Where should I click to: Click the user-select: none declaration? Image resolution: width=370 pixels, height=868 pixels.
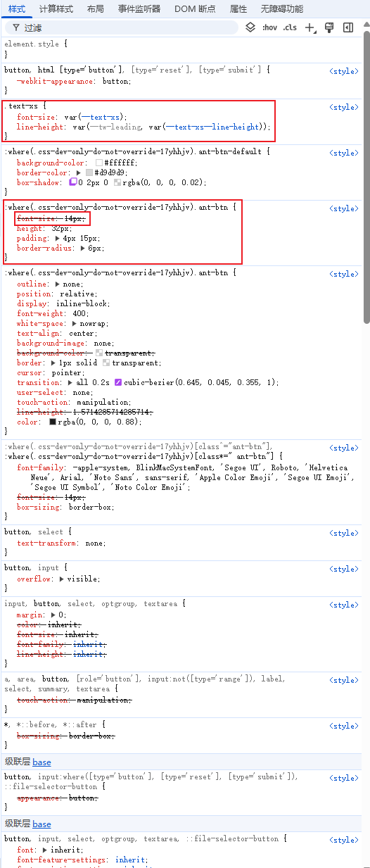(x=55, y=392)
